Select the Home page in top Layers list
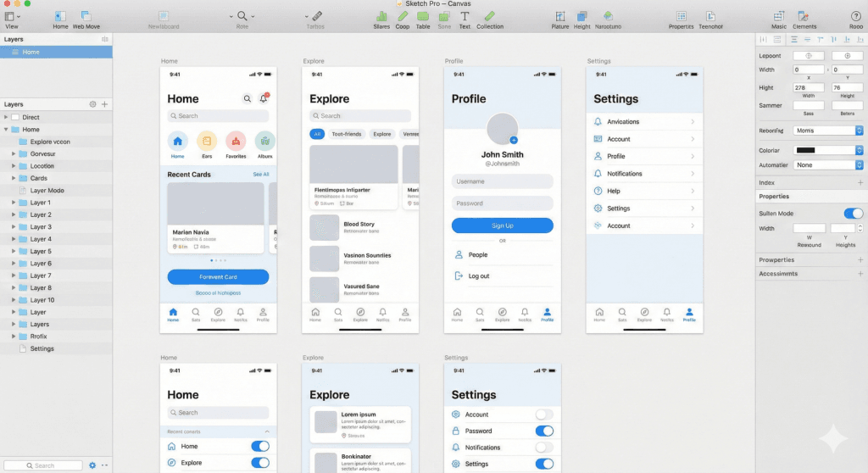Image resolution: width=868 pixels, height=473 pixels. (x=56, y=52)
